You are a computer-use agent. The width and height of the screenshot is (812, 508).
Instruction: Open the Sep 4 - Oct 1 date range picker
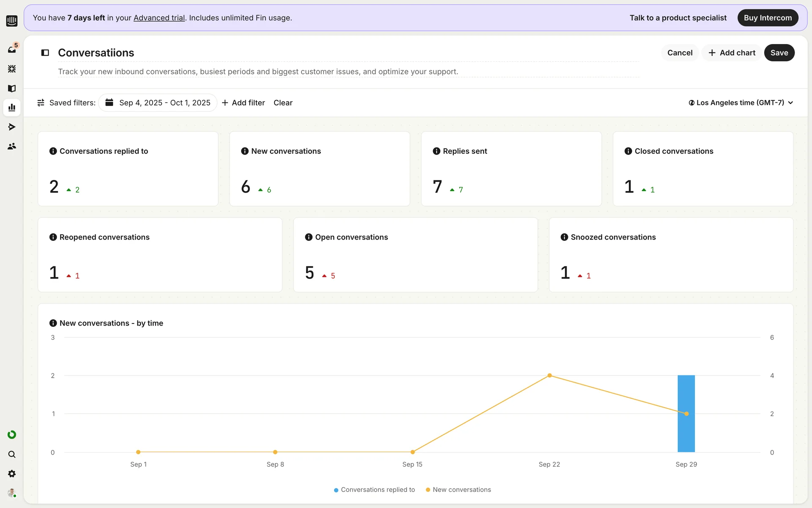pos(158,103)
